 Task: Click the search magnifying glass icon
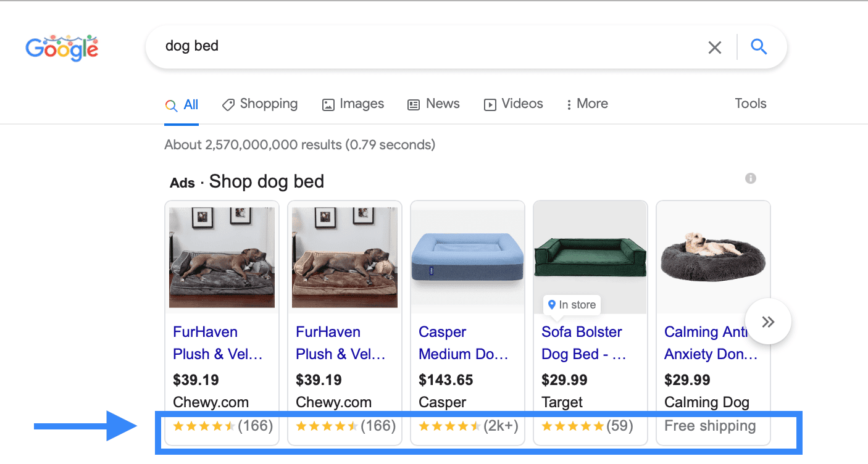tap(759, 46)
